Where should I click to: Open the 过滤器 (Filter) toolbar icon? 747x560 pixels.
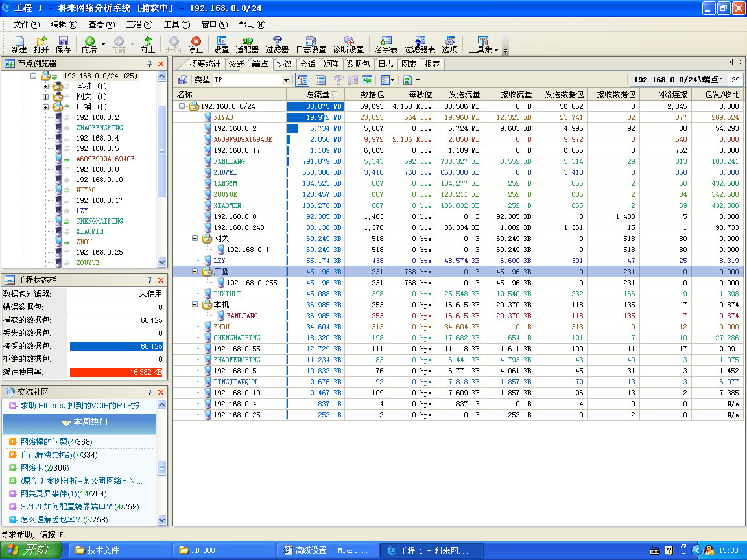coord(277,44)
